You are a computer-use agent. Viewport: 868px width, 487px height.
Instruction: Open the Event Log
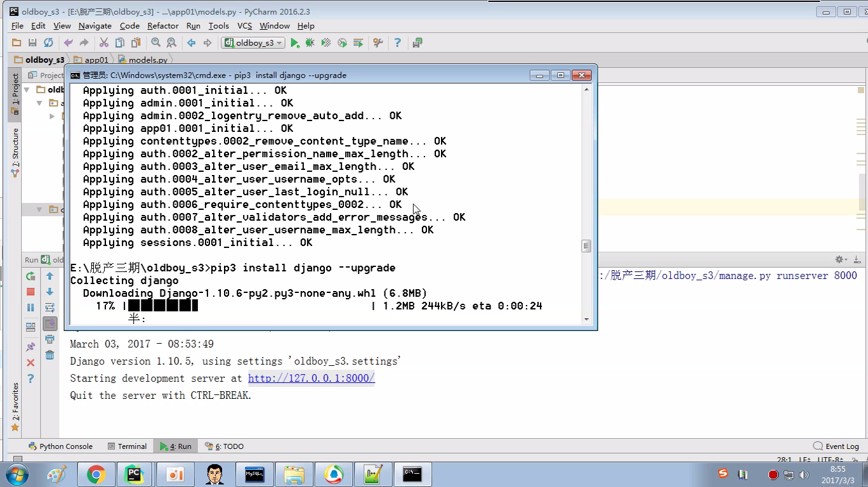pos(836,446)
